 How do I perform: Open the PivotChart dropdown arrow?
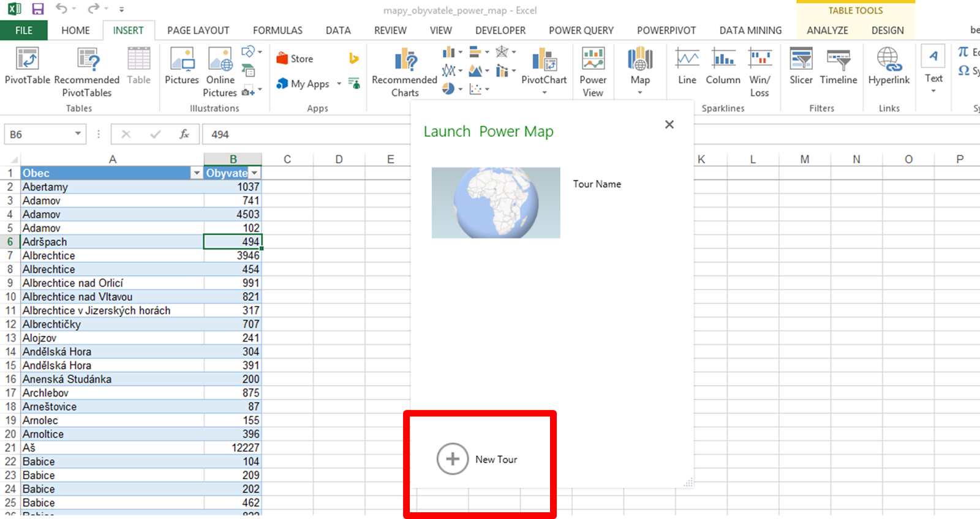(544, 93)
